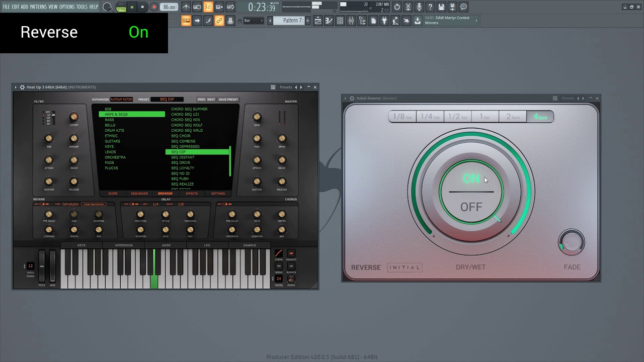
Task: Open Initial Reverse plugin settings gear
Action: point(352,98)
